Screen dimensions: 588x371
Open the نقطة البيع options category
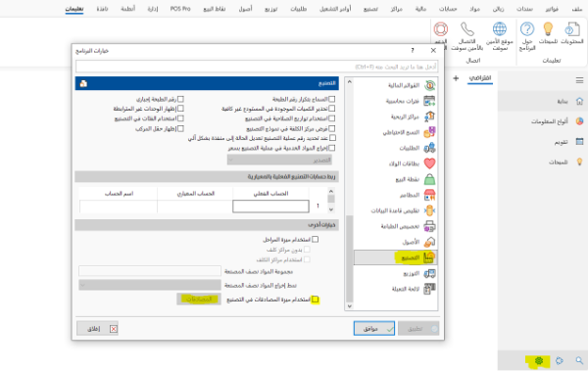[x=396, y=179]
